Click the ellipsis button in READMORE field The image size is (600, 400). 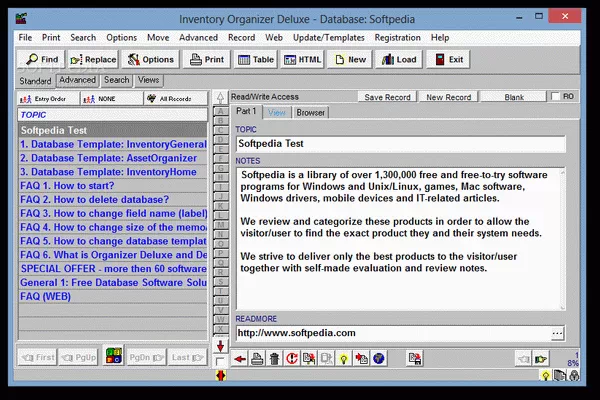(557, 333)
